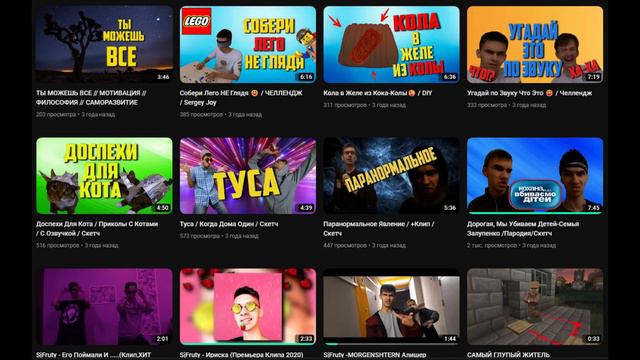Click the 6:36 duration badge
640x360 pixels.
coord(450,77)
